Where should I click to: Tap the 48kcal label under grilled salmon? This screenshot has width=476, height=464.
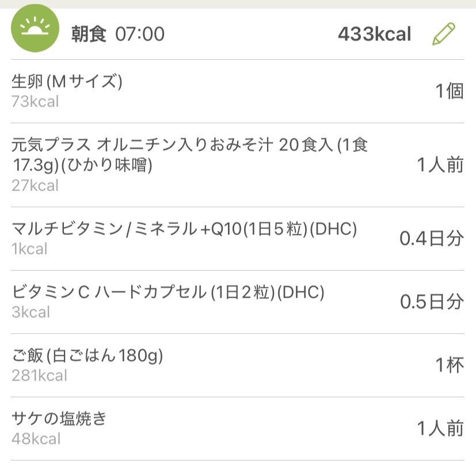point(36,439)
